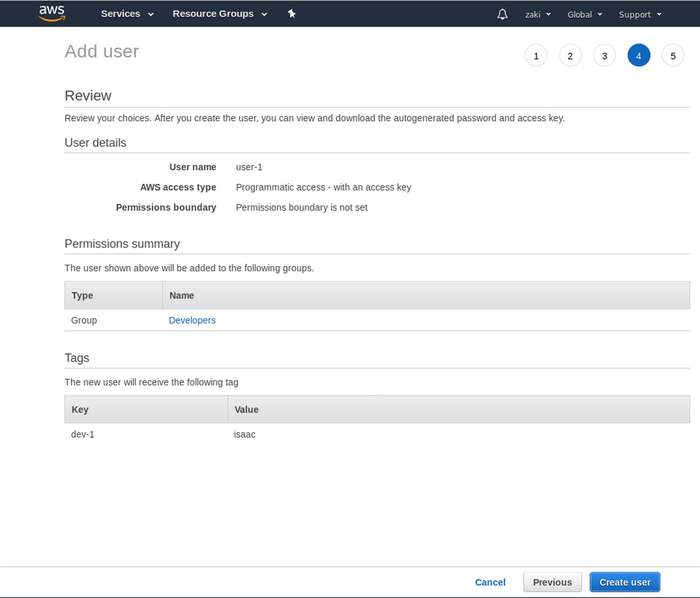This screenshot has height=598, width=700.
Task: Click the Create user button
Action: (x=625, y=582)
